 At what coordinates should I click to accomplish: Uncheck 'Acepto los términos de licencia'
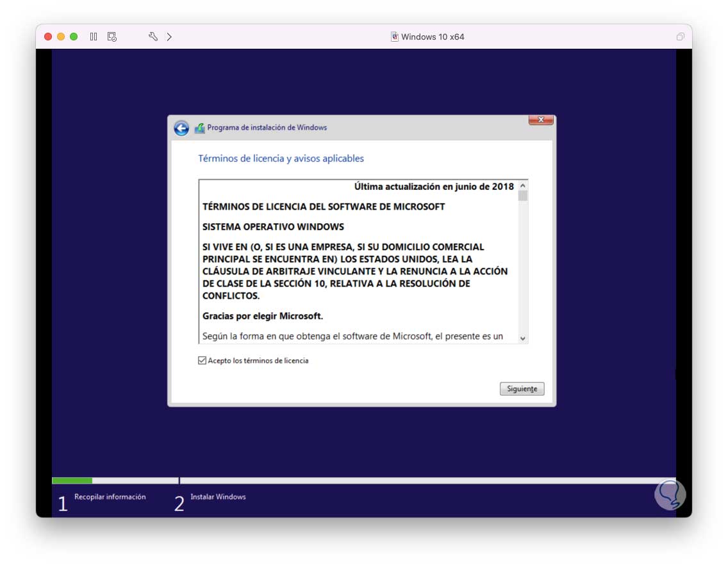(202, 360)
